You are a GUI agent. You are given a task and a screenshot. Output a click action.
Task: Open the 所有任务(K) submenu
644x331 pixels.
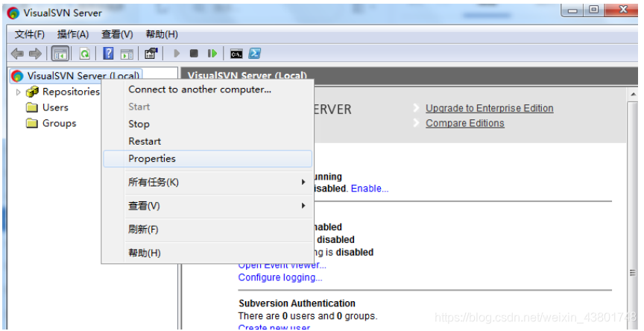207,183
